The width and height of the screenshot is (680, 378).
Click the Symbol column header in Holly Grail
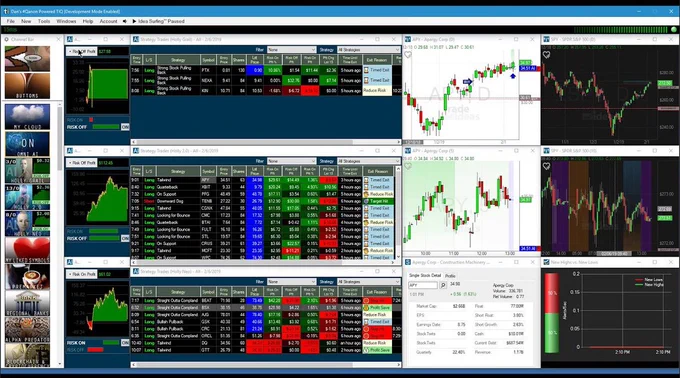(208, 60)
